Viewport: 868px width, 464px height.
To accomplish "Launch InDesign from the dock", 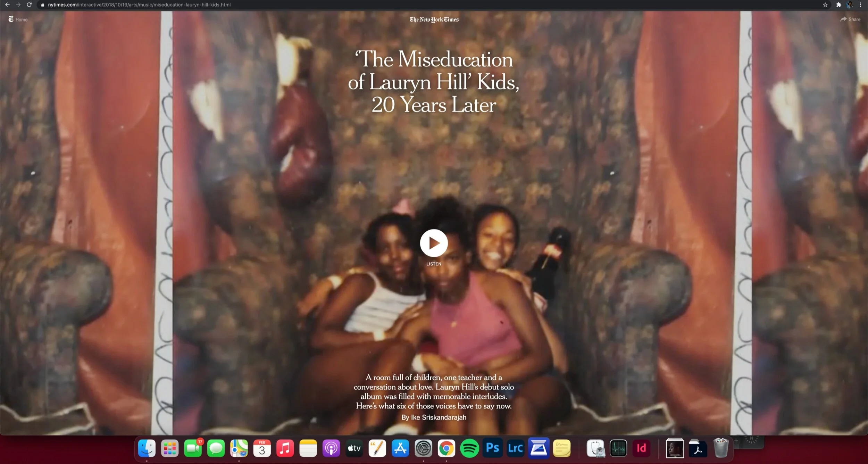I will tap(641, 448).
